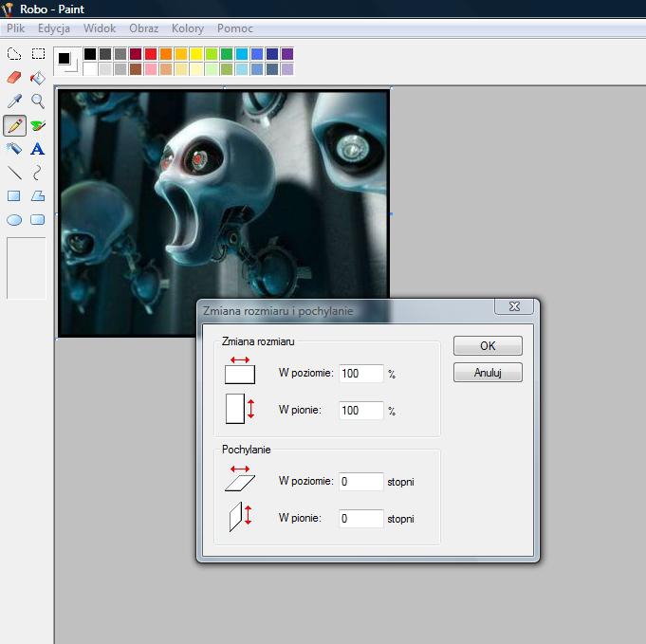The height and width of the screenshot is (644, 646).
Task: Pick the dark gray palette swatch
Action: coord(105,54)
